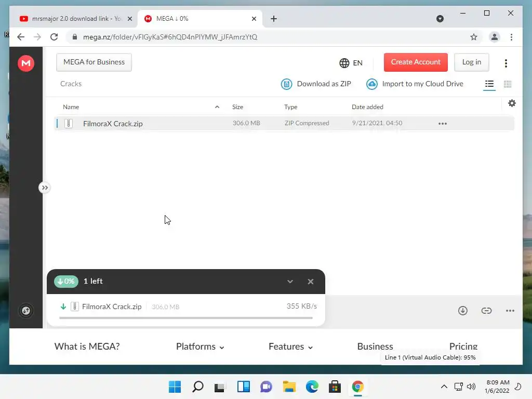The width and height of the screenshot is (532, 399).
Task: Sort files by Date added column
Action: click(x=367, y=107)
